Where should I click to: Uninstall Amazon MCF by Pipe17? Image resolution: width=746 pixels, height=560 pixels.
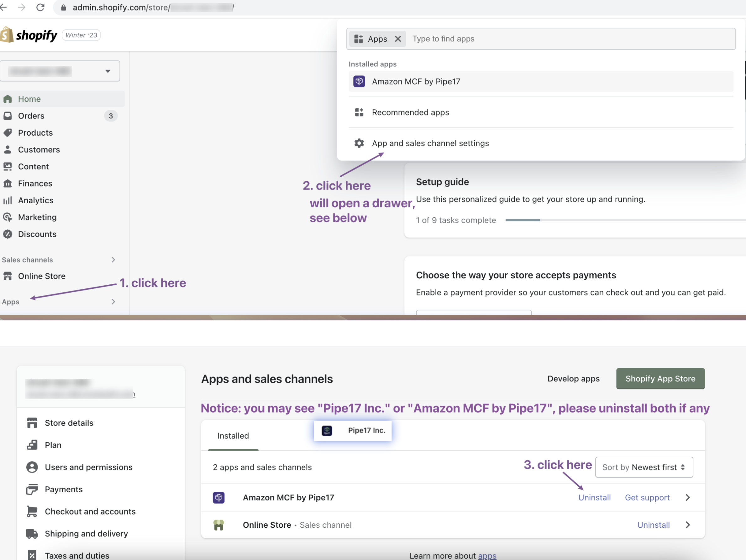(x=594, y=498)
